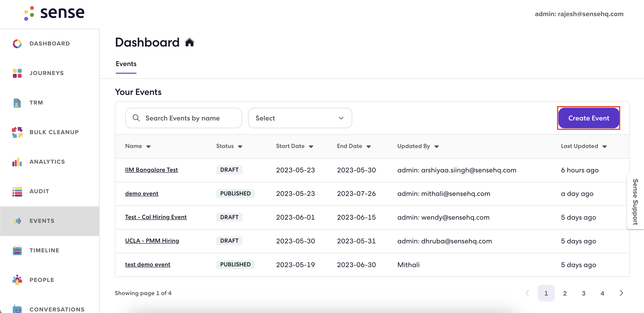The image size is (644, 313).
Task: Click the People group icon
Action: (17, 280)
